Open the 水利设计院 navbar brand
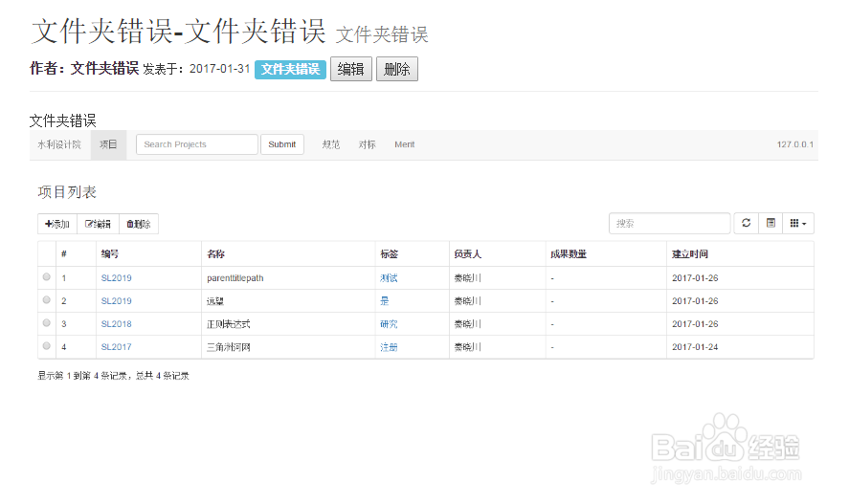The height and width of the screenshot is (504, 849). point(59,144)
